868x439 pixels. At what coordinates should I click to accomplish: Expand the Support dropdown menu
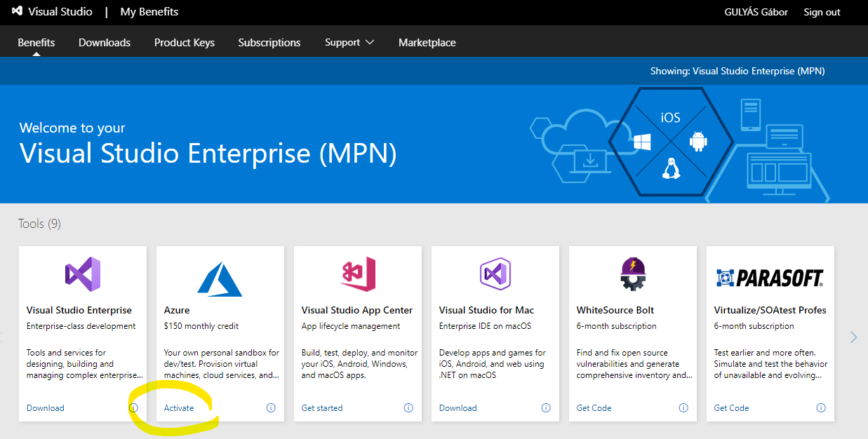pos(349,42)
